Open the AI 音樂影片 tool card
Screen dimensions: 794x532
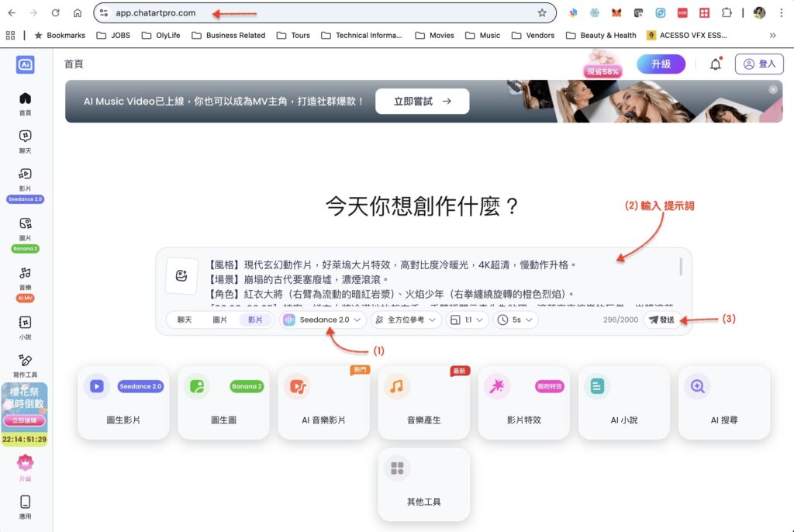(323, 402)
